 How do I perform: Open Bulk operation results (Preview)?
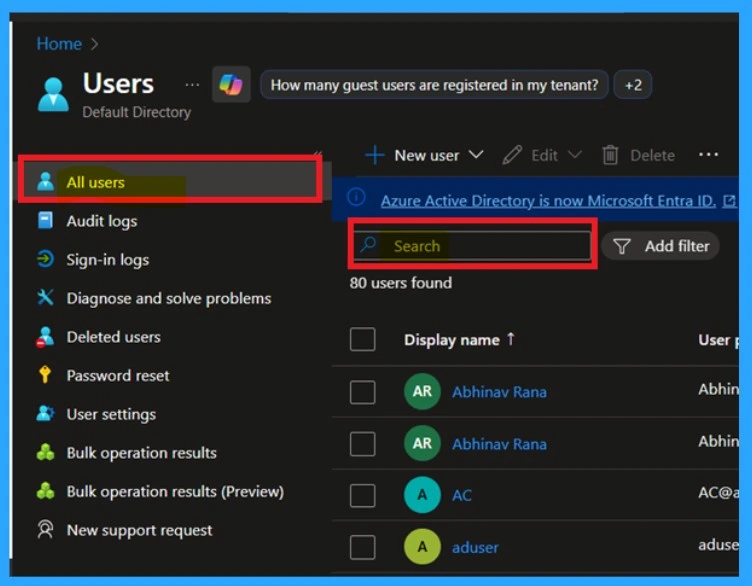click(175, 492)
